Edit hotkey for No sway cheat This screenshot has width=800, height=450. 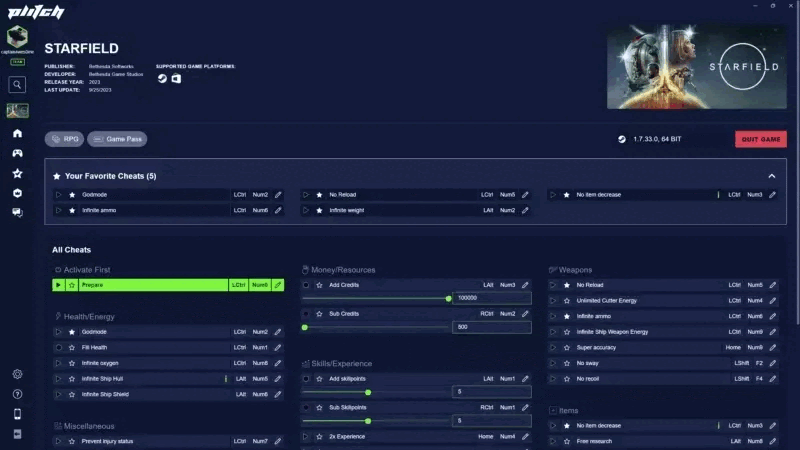(x=772, y=363)
